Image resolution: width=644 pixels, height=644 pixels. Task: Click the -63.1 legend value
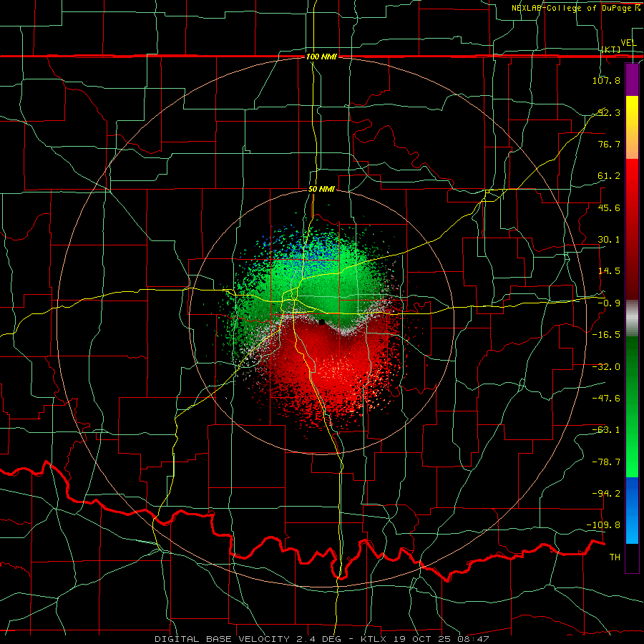[x=606, y=430]
